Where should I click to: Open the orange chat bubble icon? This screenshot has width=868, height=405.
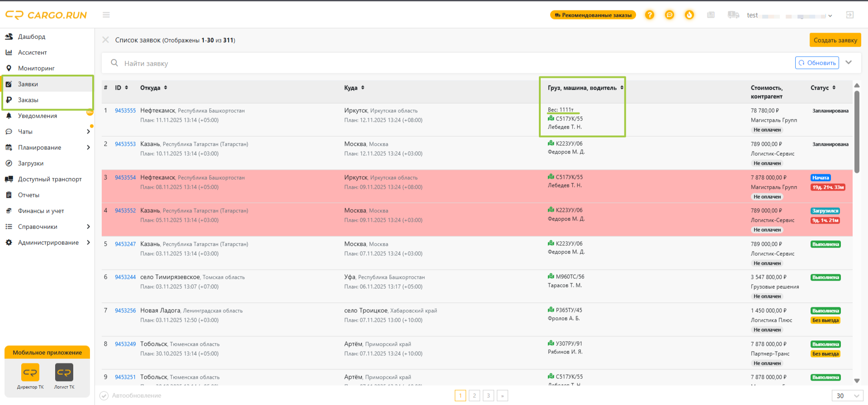(670, 15)
